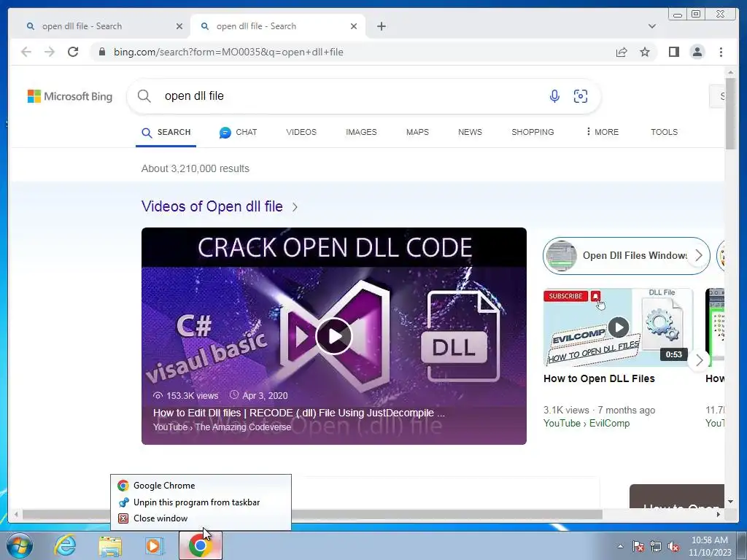Switch to the SHOPPING tab
747x560 pixels.
pyautogui.click(x=533, y=133)
